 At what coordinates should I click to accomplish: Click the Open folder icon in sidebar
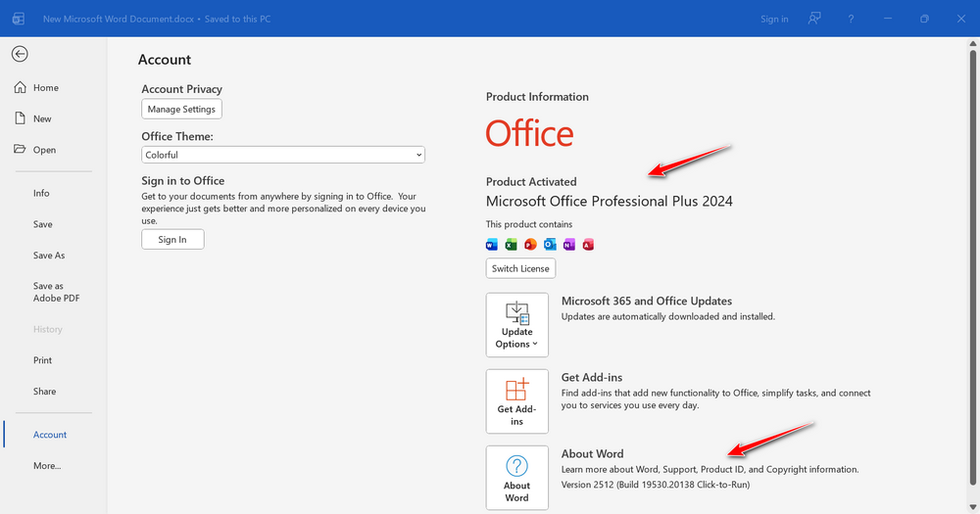[20, 149]
